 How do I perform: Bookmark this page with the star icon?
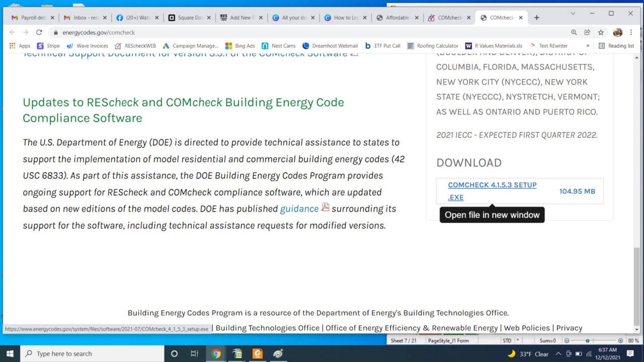tap(601, 32)
